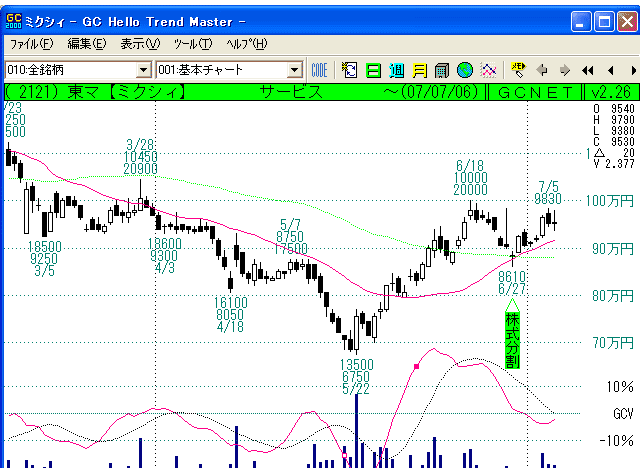The image size is (640, 473).
Task: Close the GC Hello Trend Master window
Action: 627,21
